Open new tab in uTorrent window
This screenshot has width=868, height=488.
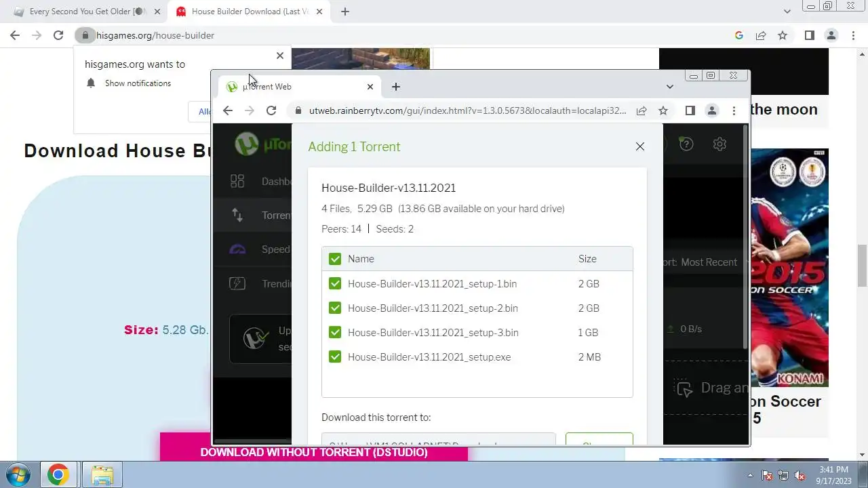pos(396,87)
